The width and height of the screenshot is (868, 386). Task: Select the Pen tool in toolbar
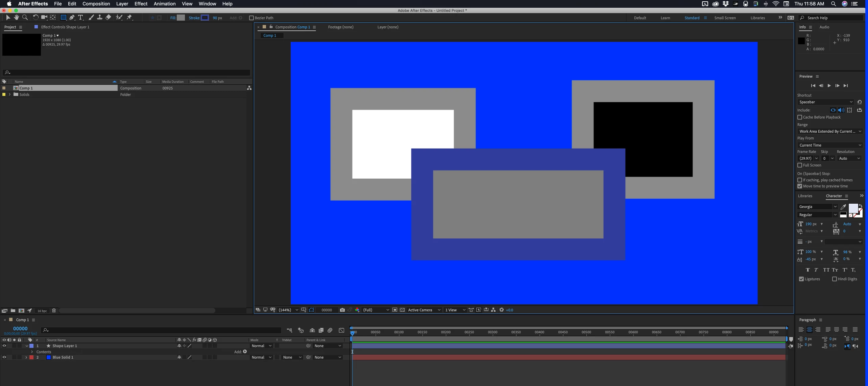(72, 18)
